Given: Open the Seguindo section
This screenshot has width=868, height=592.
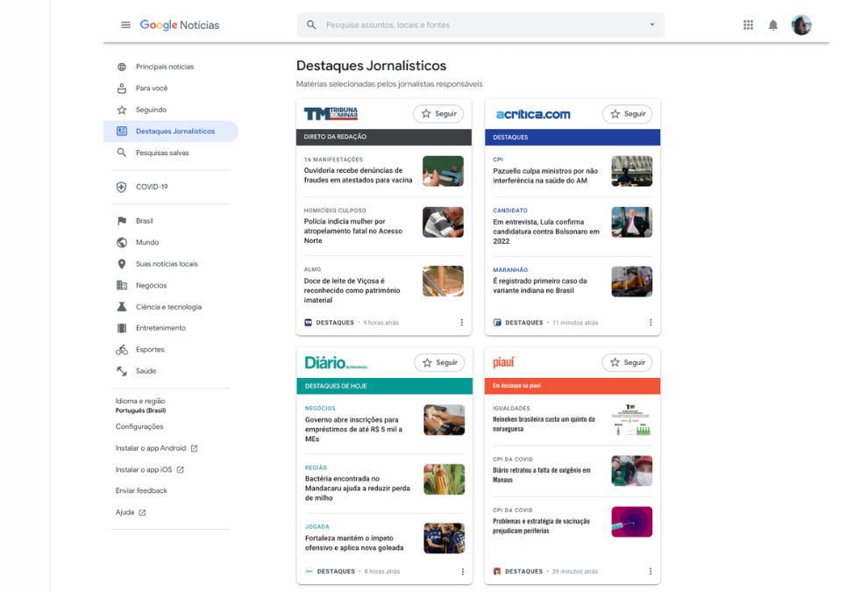Looking at the screenshot, I should tap(151, 111).
